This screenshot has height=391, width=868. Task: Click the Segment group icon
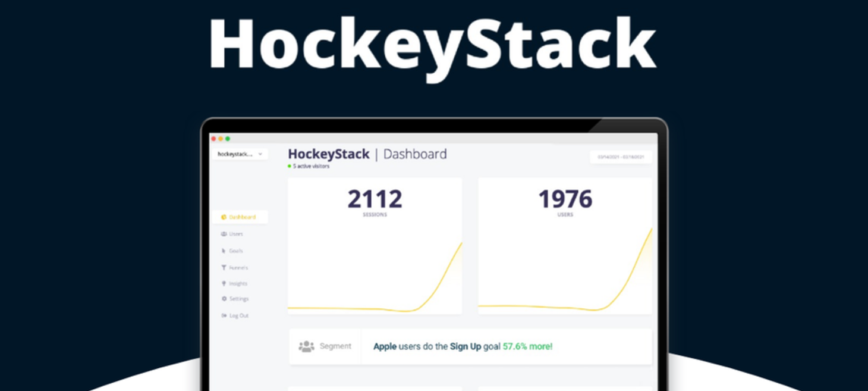[x=306, y=346]
